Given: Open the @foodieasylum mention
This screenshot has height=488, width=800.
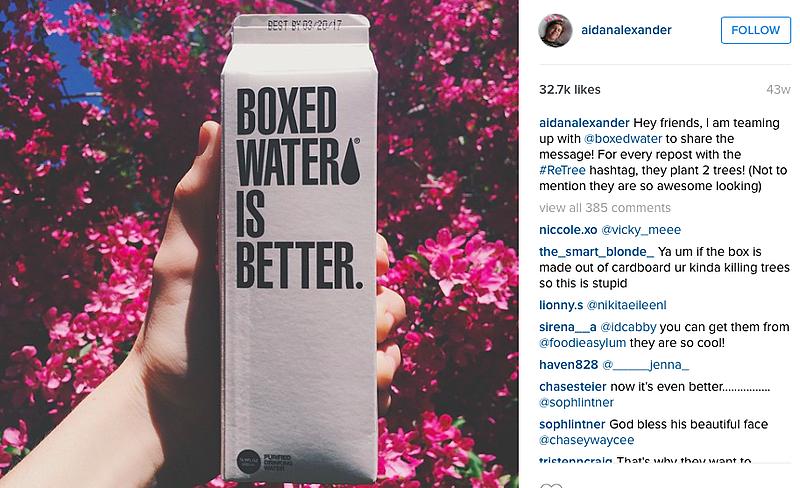Looking at the screenshot, I should 583,343.
